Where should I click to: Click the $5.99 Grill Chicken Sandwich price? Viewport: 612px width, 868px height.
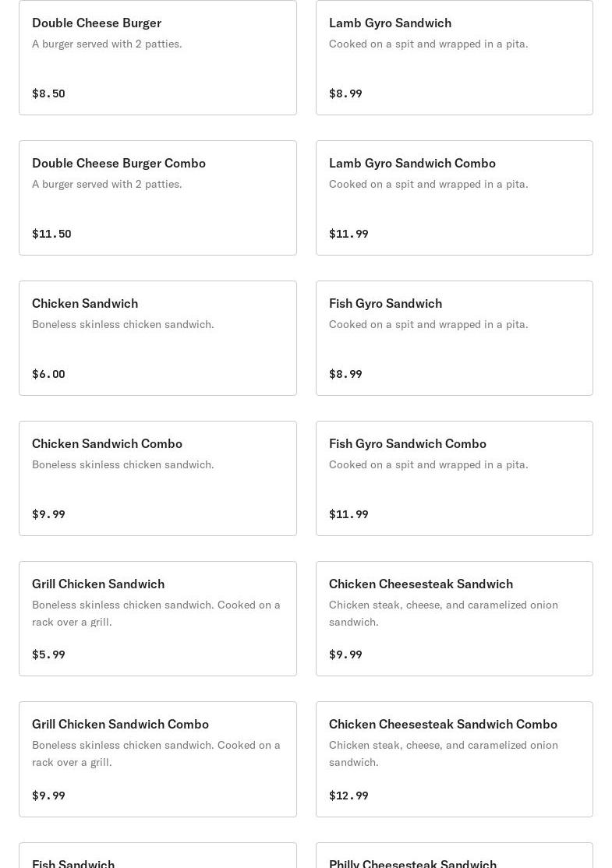pyautogui.click(x=48, y=655)
